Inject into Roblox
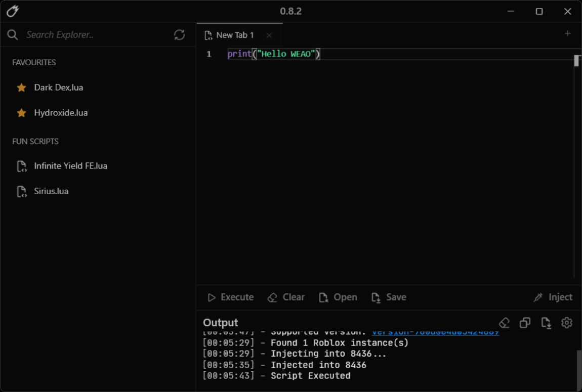 tap(553, 297)
